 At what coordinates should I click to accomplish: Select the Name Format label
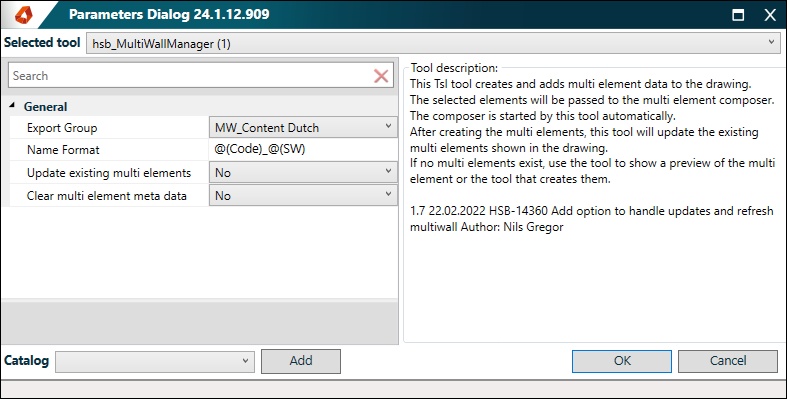click(63, 150)
